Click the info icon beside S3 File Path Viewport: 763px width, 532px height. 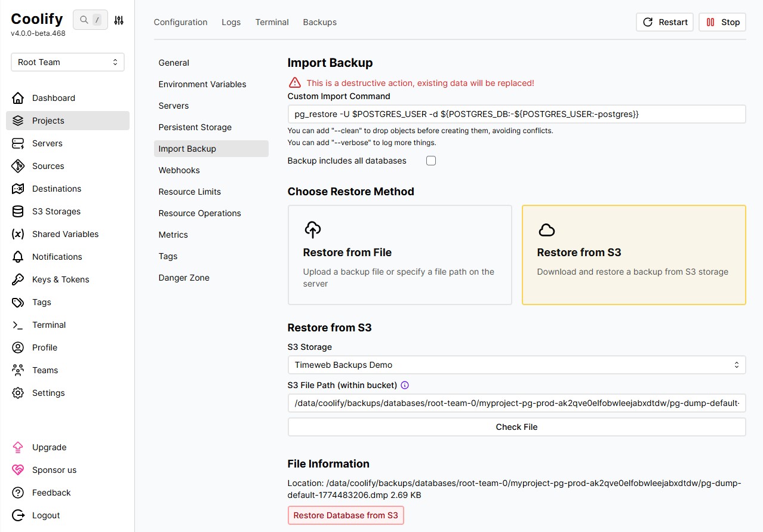pyautogui.click(x=405, y=385)
